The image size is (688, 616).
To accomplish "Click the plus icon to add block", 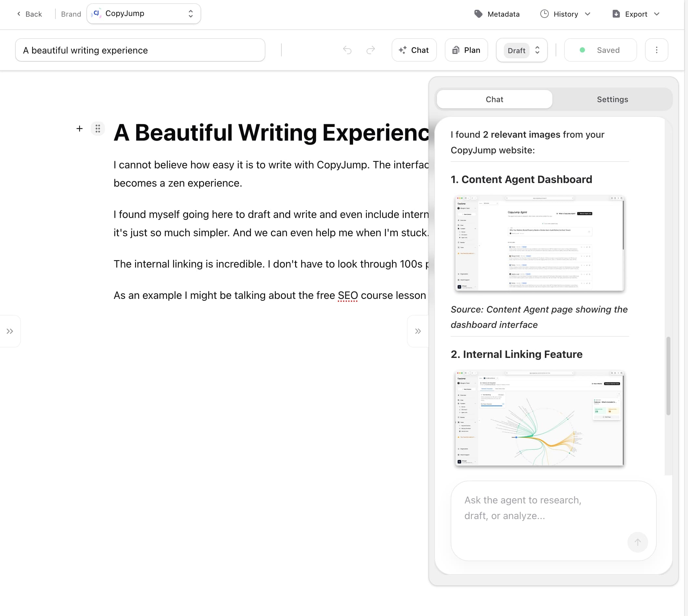I will pyautogui.click(x=80, y=129).
